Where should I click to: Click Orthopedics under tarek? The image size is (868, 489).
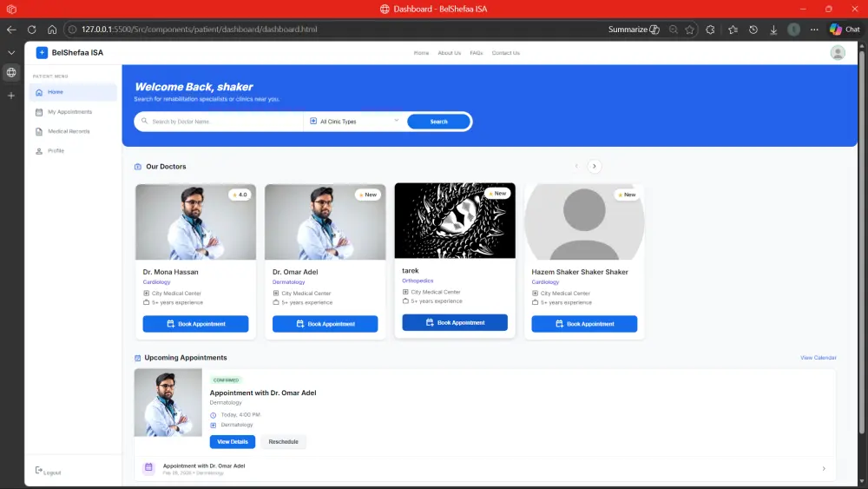tap(418, 281)
